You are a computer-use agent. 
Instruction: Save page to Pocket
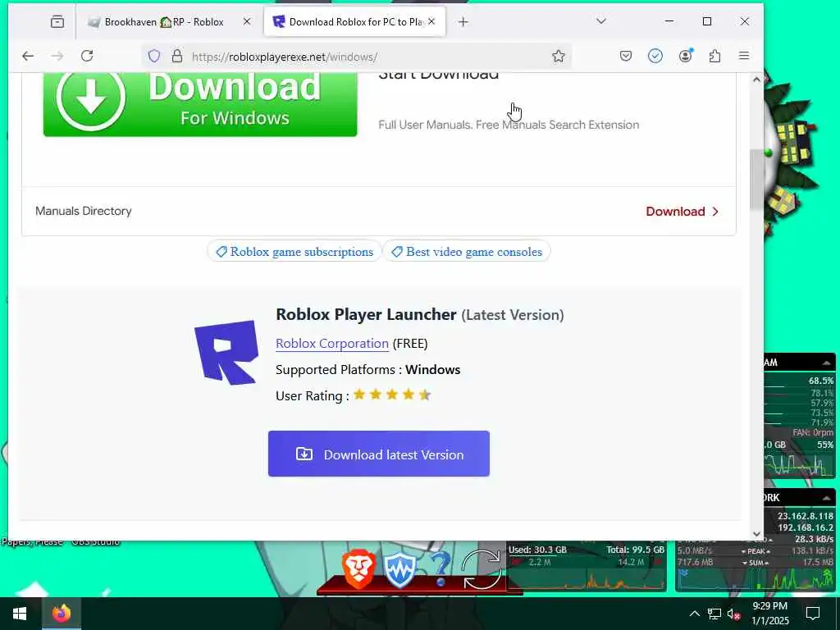tap(626, 56)
